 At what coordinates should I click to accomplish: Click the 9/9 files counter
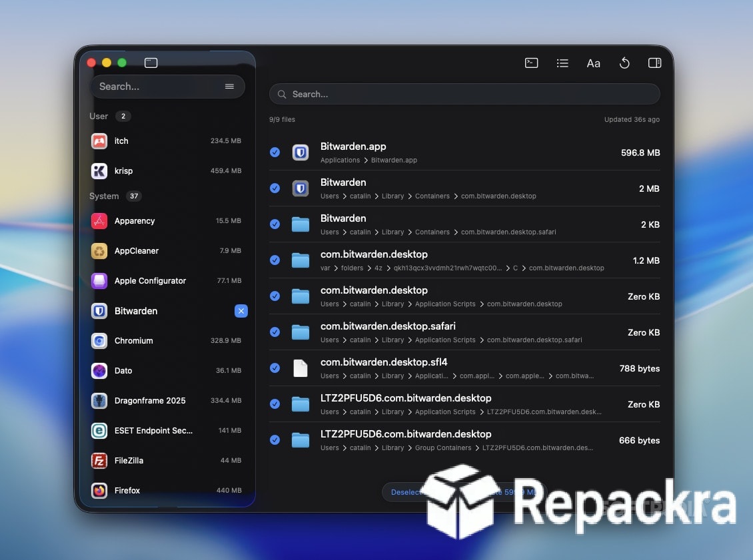pyautogui.click(x=282, y=119)
